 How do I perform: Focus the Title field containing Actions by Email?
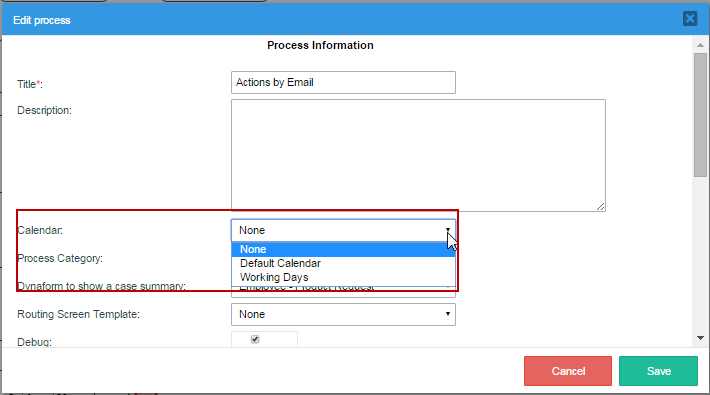(343, 82)
